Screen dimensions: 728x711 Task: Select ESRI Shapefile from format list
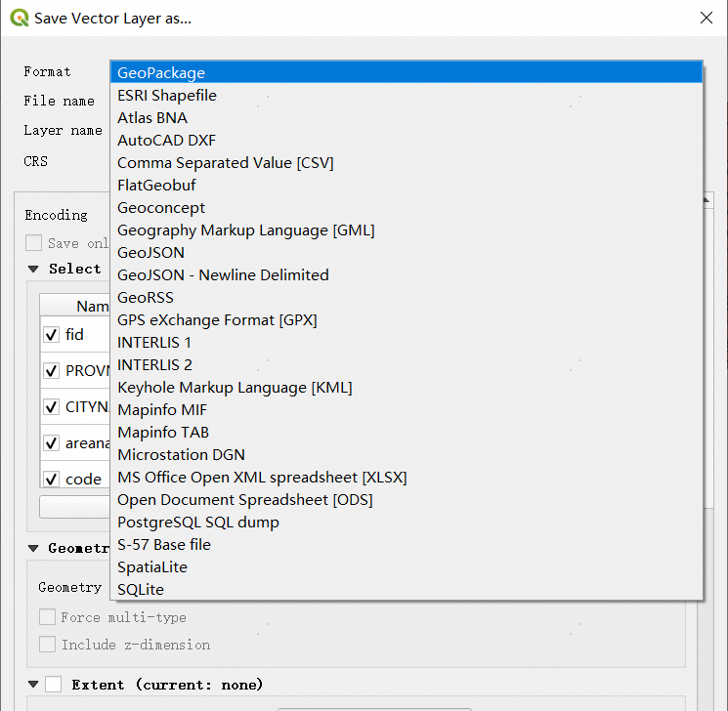click(x=167, y=96)
